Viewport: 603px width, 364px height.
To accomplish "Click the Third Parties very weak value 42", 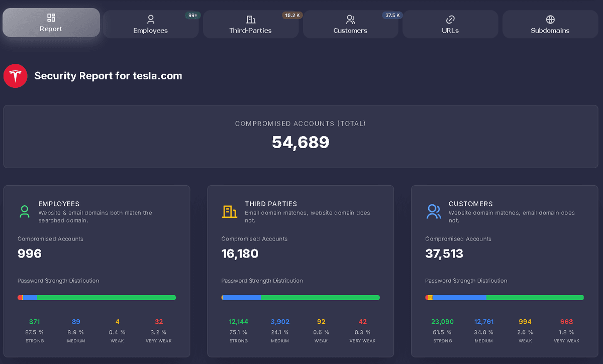I will point(363,322).
